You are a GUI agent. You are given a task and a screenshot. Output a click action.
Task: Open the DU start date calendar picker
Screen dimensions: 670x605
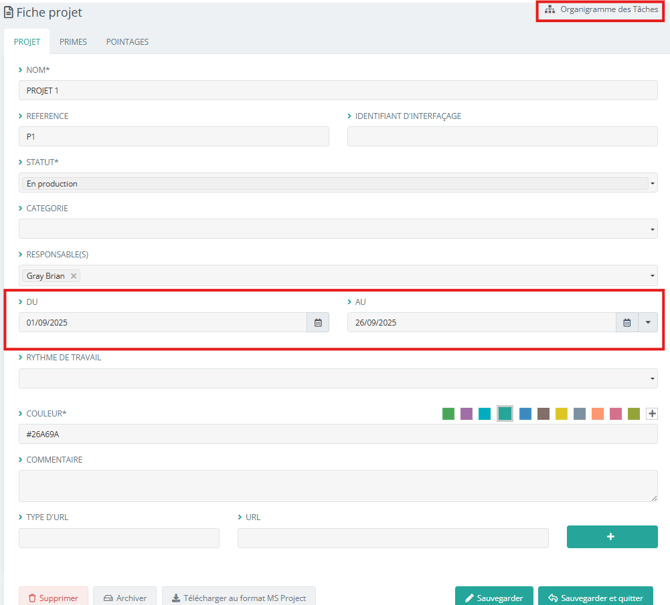tap(318, 323)
